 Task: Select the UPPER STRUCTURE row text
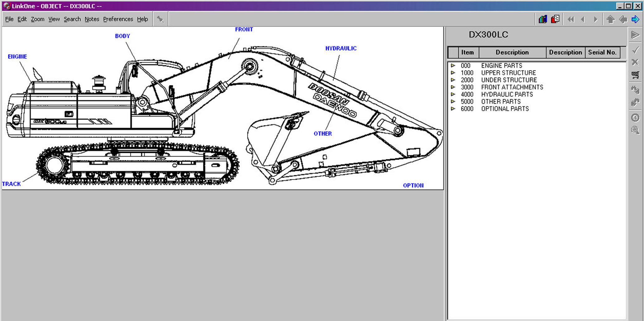[508, 73]
